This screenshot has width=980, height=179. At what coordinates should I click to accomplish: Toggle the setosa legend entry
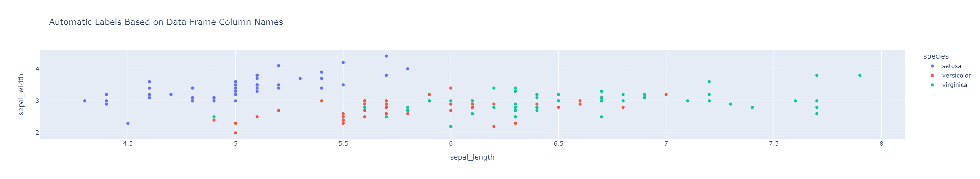coord(951,66)
